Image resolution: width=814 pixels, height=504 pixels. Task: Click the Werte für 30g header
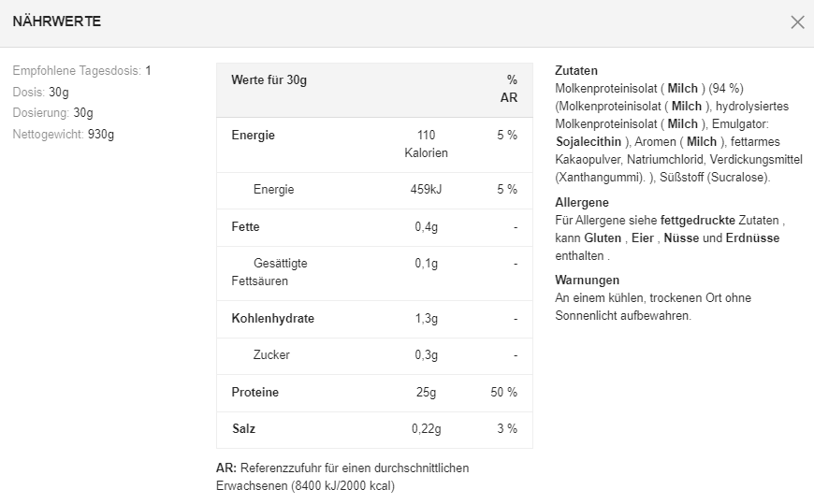tap(269, 80)
